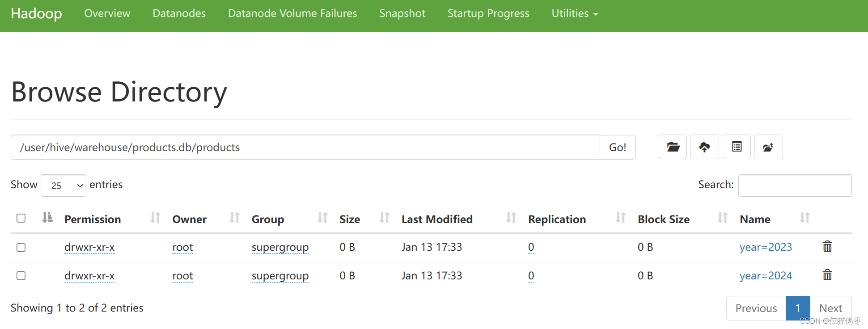
Task: Click the upload files cloud icon
Action: 704,147
